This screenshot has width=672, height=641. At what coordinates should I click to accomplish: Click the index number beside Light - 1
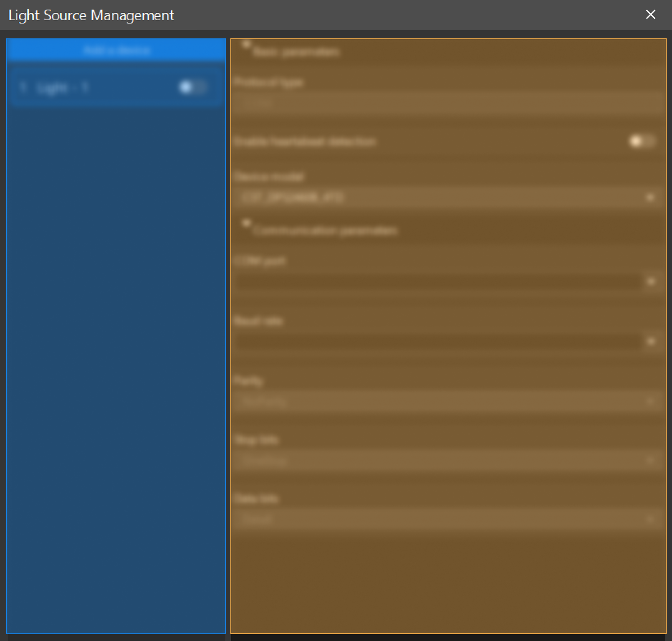(24, 87)
